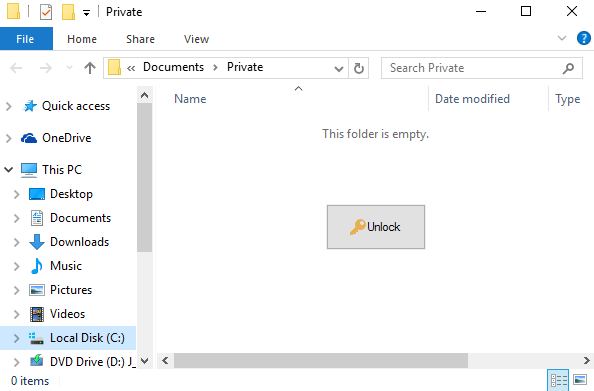Click the search magnifier icon
Viewport: 594px width, 391px height.
point(568,68)
